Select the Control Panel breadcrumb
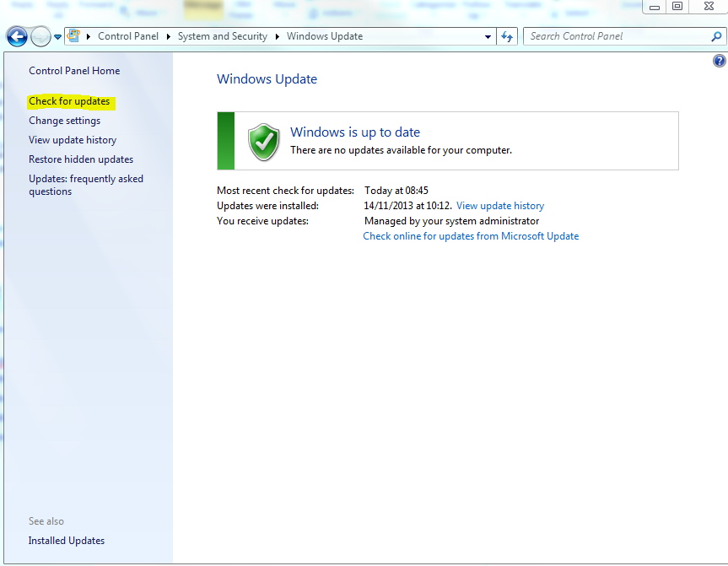This screenshot has height=566, width=728. [x=128, y=36]
